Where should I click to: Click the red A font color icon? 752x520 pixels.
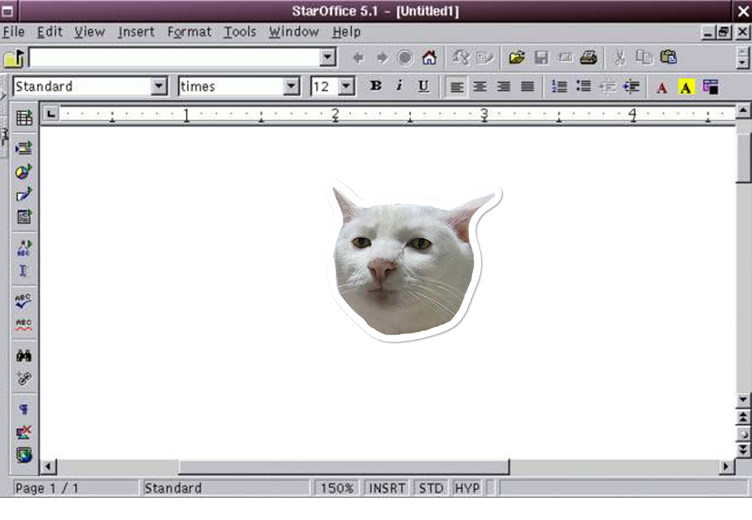[662, 87]
